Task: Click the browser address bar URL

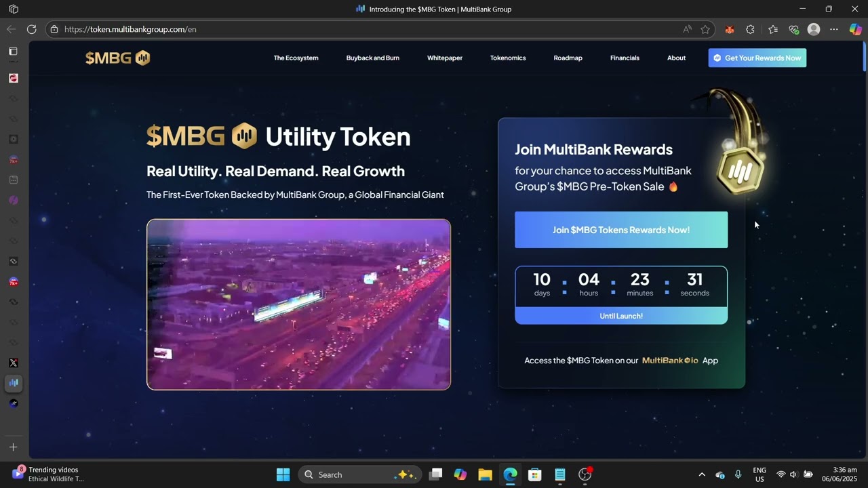Action: [x=130, y=29]
